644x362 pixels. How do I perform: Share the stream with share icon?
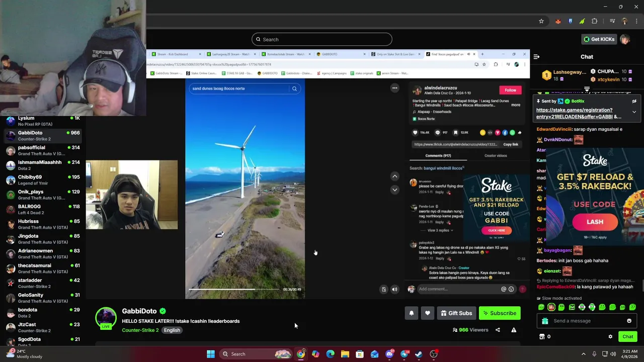tap(498, 330)
